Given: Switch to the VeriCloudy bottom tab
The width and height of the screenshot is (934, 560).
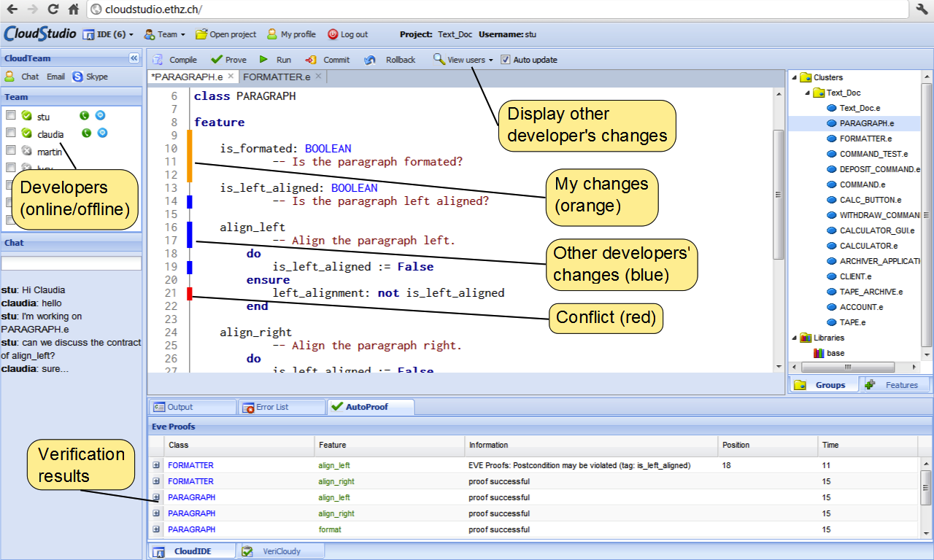Looking at the screenshot, I should [x=281, y=551].
